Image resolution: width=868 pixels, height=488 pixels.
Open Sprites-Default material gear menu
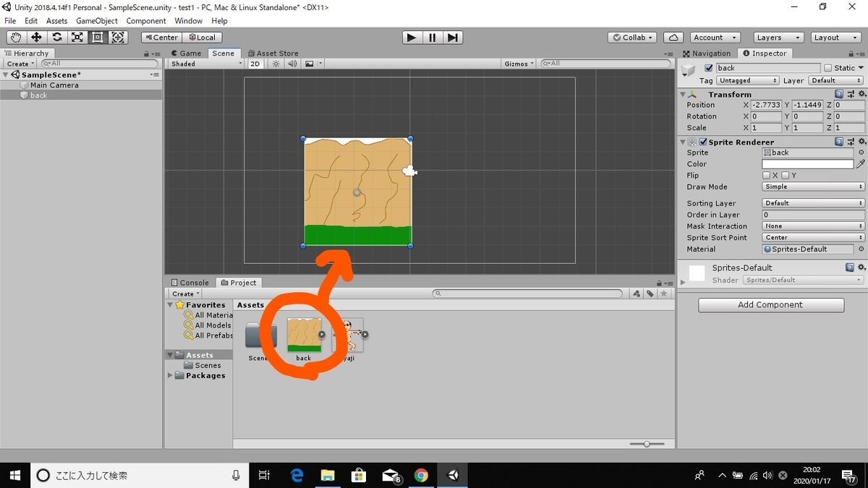click(860, 267)
